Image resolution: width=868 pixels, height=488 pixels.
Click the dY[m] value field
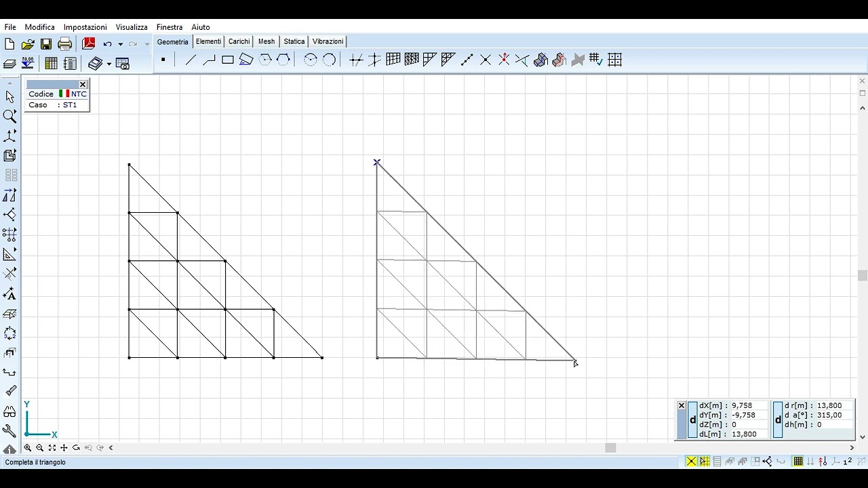749,415
